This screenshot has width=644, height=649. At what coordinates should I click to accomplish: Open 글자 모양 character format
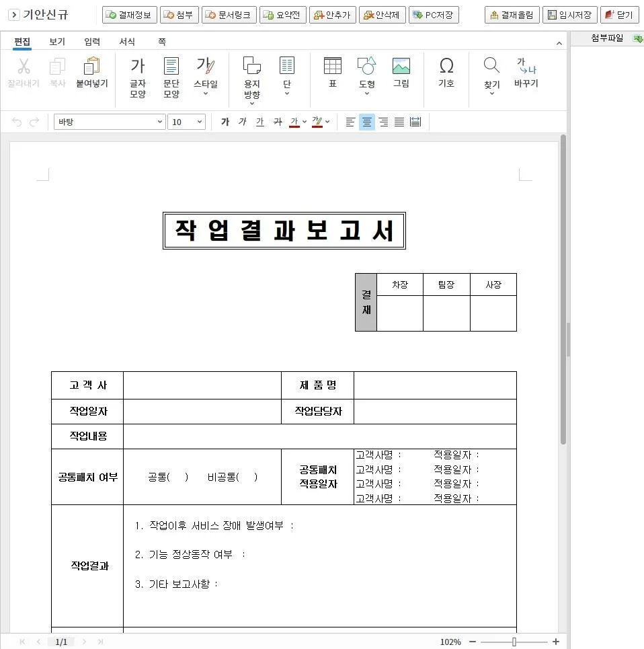[138, 67]
